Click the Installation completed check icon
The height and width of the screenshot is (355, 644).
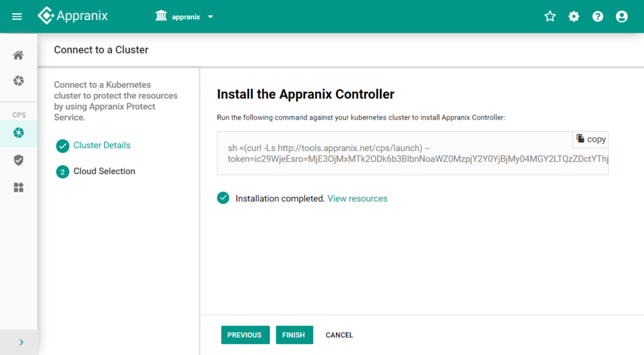pos(223,198)
